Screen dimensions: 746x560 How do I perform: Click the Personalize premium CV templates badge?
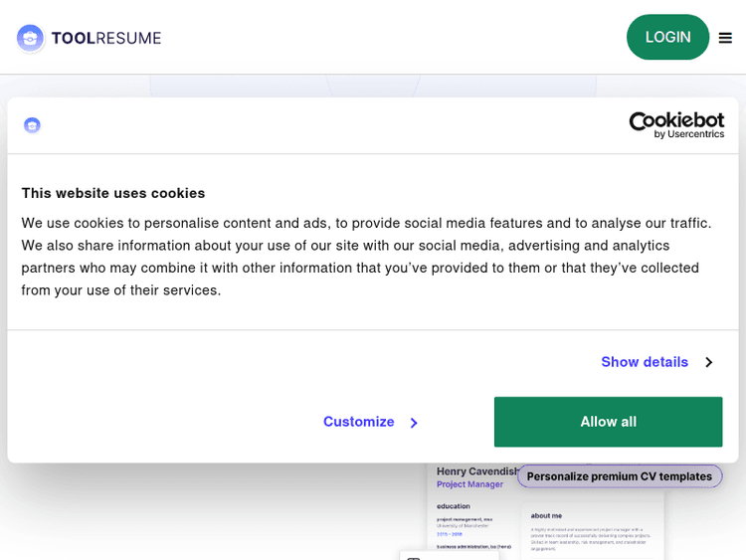pos(620,476)
